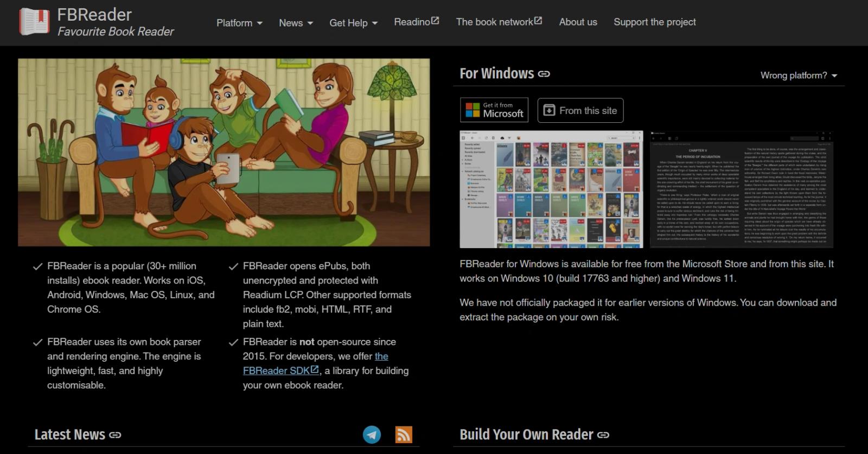Click the Build Your Own Reader heading
868x454 pixels.
tap(526, 434)
